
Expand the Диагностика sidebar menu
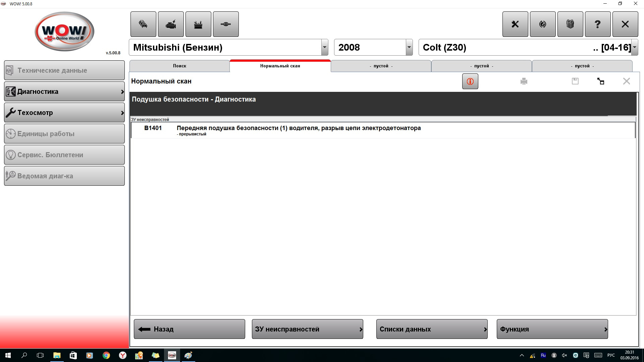coord(64,92)
